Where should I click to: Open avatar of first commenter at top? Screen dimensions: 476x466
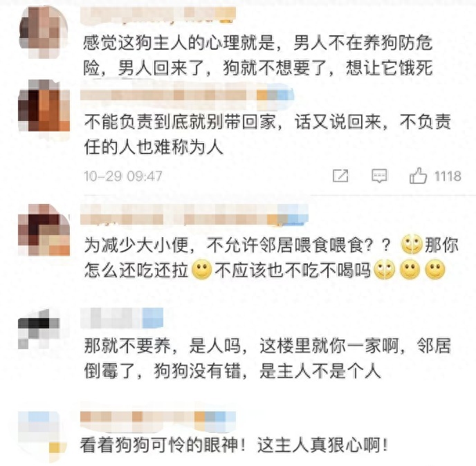[x=44, y=32]
